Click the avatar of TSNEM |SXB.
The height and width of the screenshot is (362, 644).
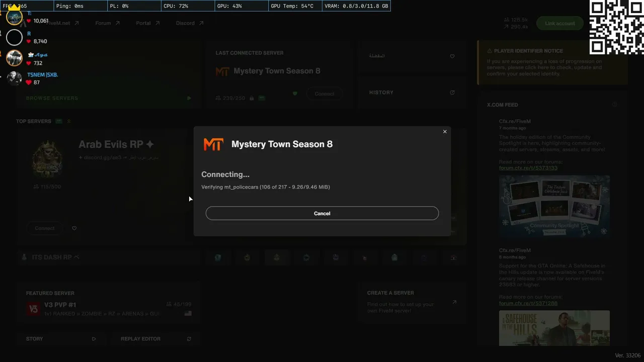coord(14,78)
